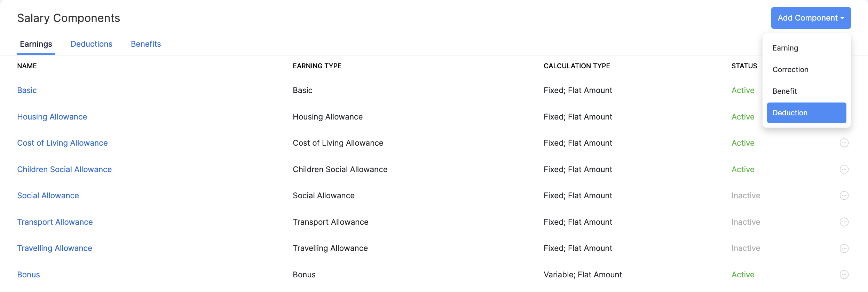Switch to the Deductions tab

click(x=92, y=44)
